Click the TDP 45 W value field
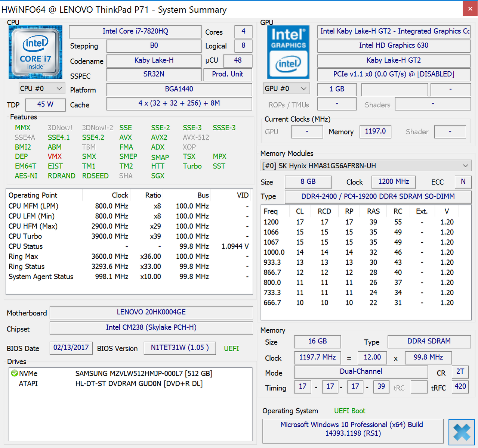Image resolution: width=478 pixels, height=448 pixels. [45, 105]
